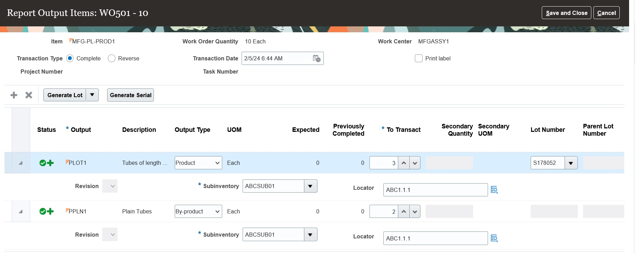The width and height of the screenshot is (644, 254).
Task: Click Save and Close button
Action: 566,13
